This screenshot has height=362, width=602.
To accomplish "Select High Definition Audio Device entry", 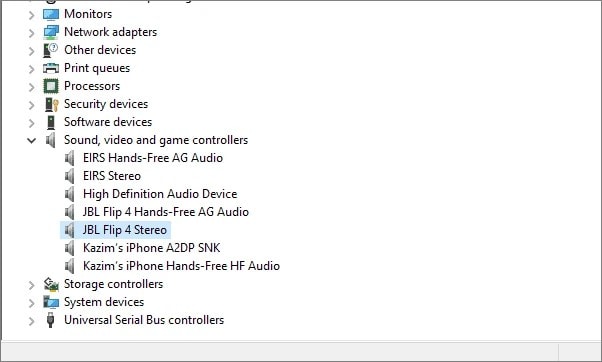I will point(160,194).
